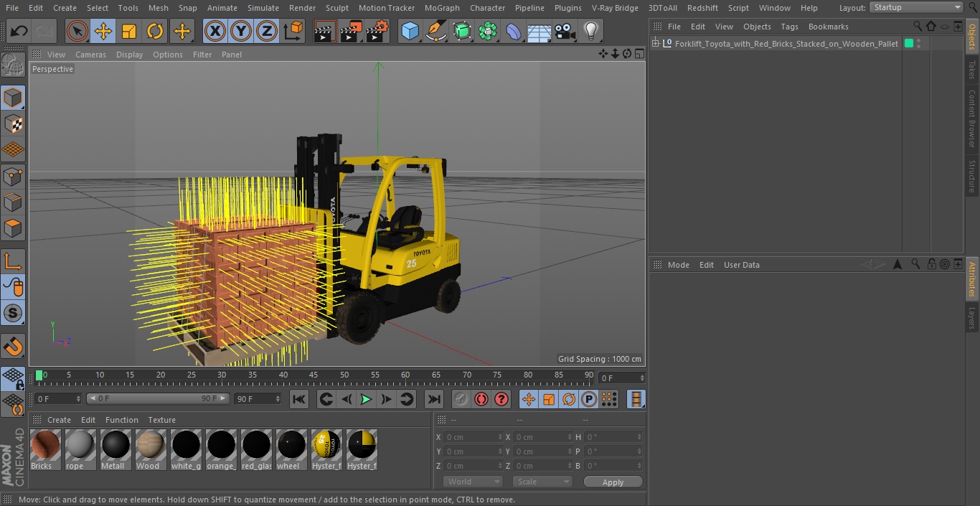Click the Objects manager search icon
Image resolution: width=980 pixels, height=506 pixels.
click(x=918, y=26)
